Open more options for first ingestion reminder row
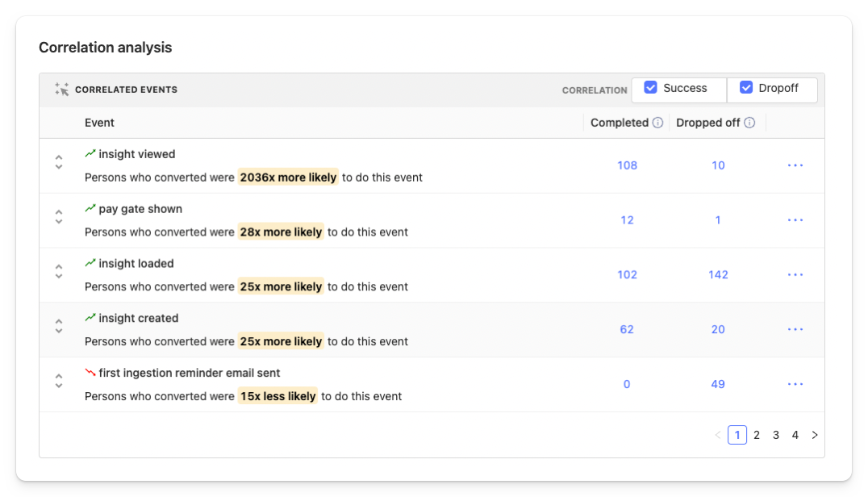The width and height of the screenshot is (868, 497). click(795, 384)
